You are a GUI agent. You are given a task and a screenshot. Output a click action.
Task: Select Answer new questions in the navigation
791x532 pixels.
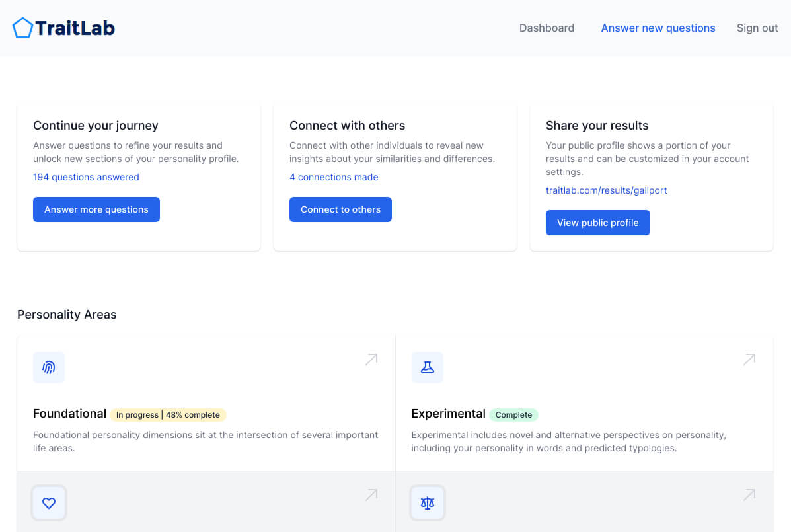coord(658,28)
